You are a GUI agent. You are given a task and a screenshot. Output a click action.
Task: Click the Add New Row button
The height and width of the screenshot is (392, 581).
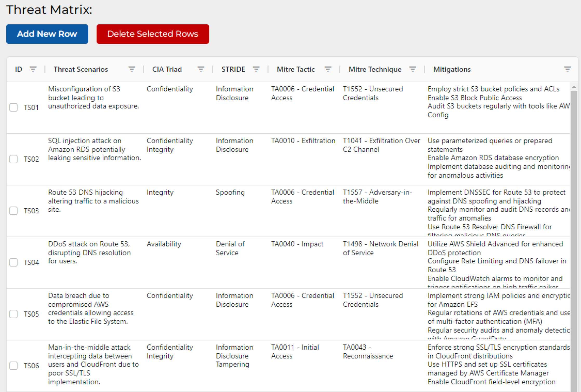click(47, 34)
